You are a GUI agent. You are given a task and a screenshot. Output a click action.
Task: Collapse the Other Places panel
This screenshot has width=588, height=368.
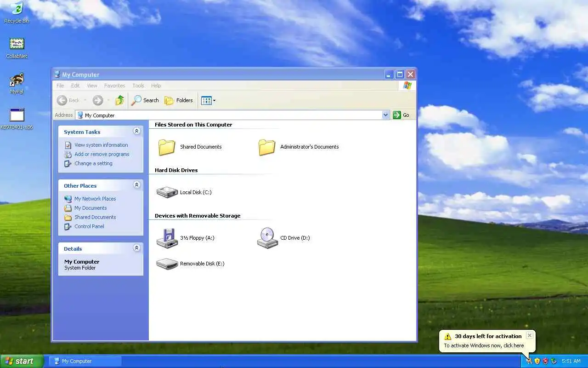click(x=136, y=185)
